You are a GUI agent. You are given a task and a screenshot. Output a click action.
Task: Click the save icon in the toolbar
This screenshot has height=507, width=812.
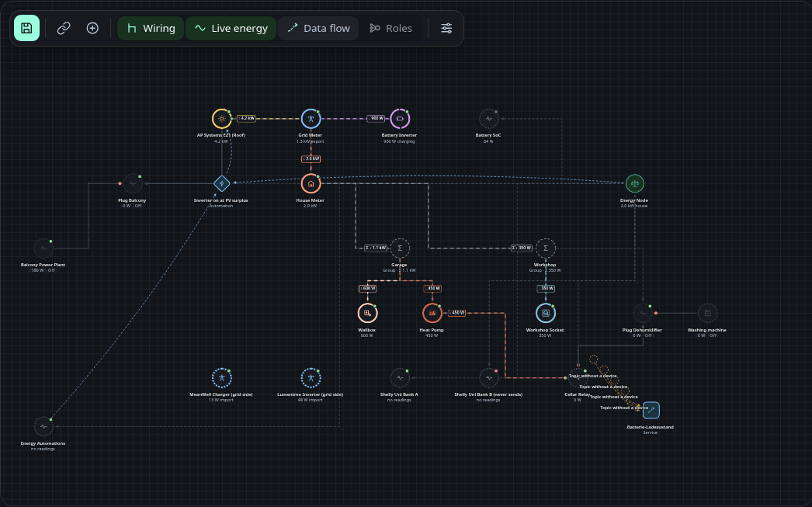[x=26, y=28]
